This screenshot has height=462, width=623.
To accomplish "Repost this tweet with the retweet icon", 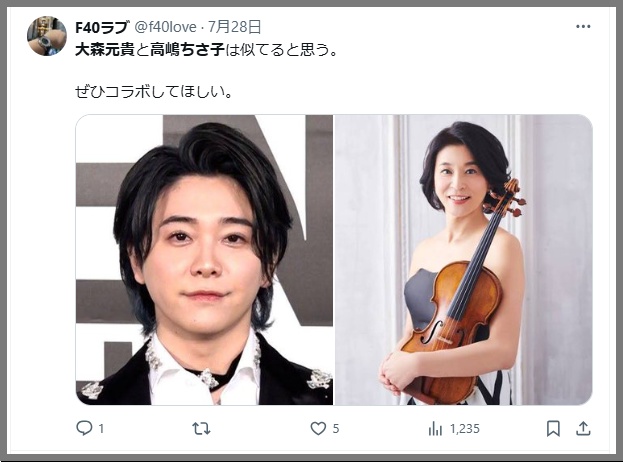I will pyautogui.click(x=201, y=429).
